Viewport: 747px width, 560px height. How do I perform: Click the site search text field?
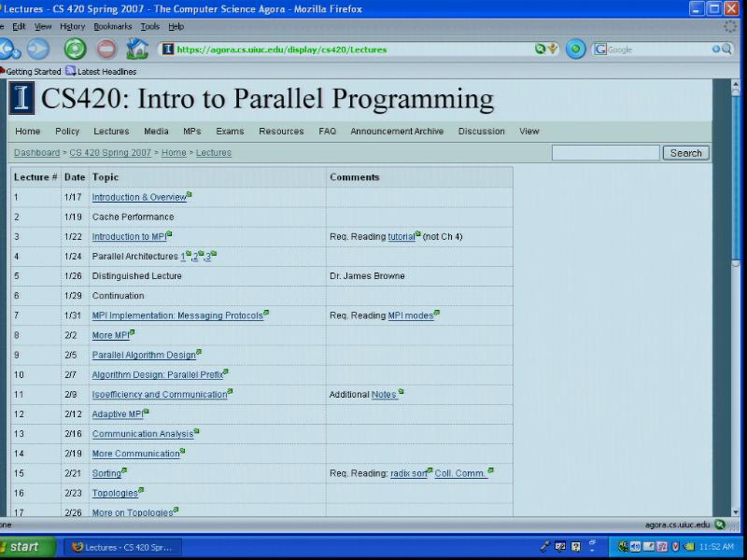(605, 153)
